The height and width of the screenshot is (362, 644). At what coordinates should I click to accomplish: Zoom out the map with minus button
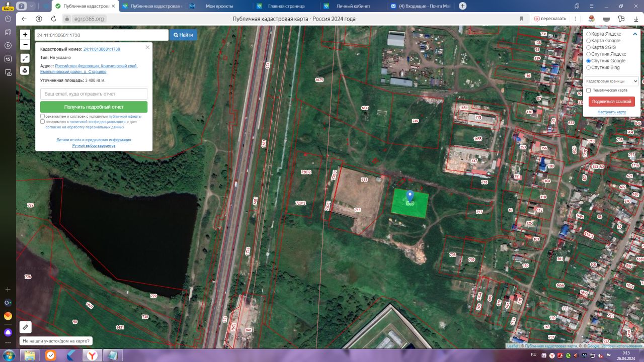click(x=25, y=44)
